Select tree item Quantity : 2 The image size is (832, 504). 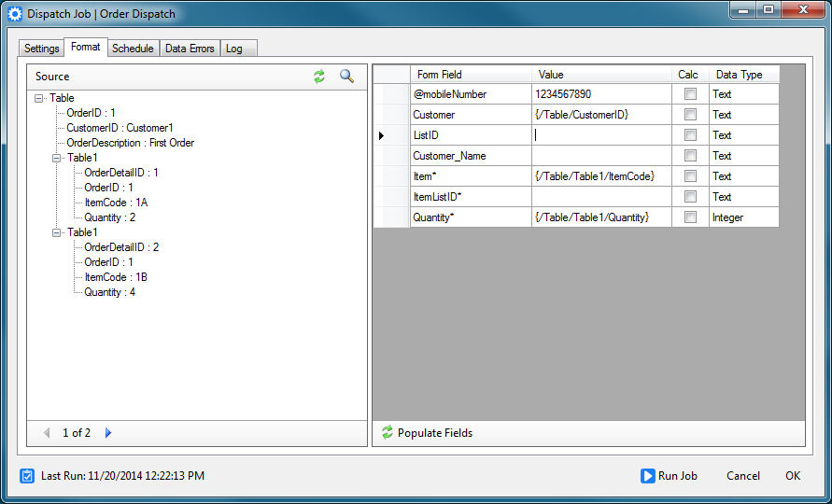[110, 217]
